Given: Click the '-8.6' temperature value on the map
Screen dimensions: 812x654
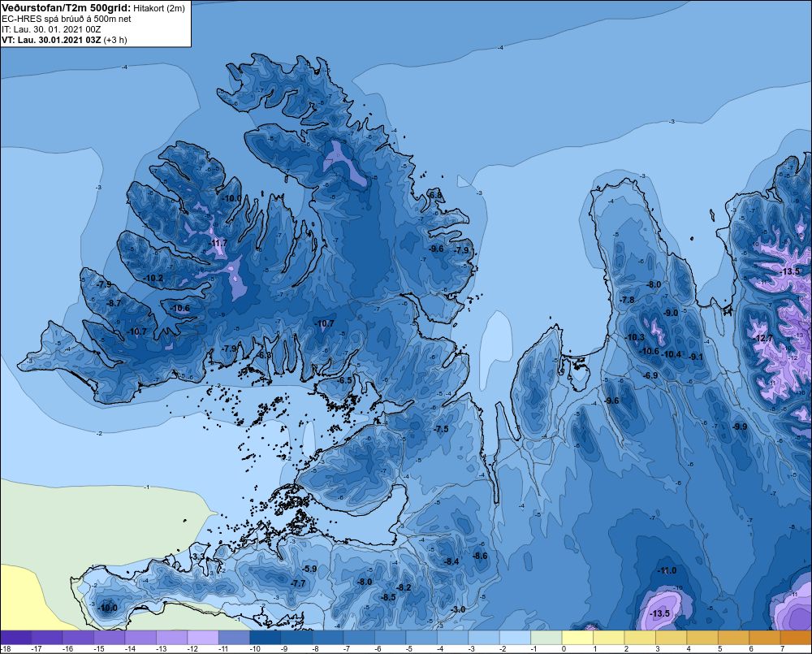Looking at the screenshot, I should (x=481, y=556).
